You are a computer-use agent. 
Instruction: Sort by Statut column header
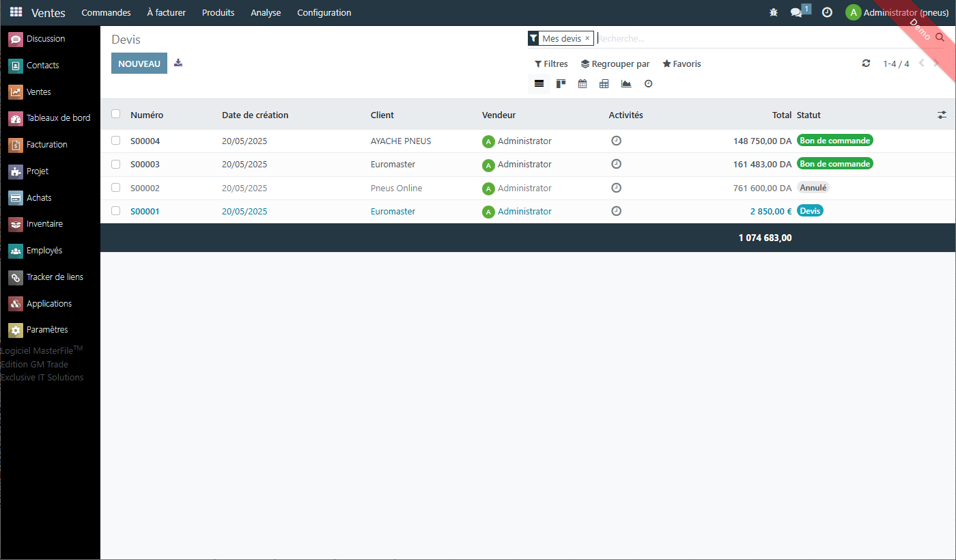pyautogui.click(x=809, y=115)
